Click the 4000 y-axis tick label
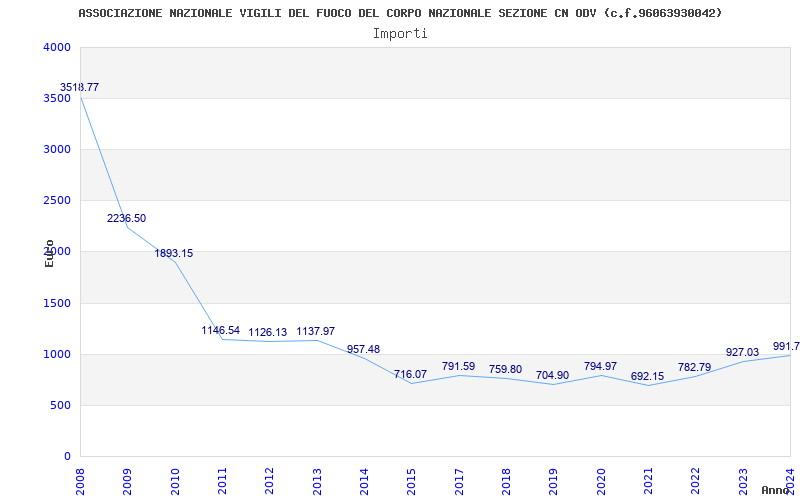This screenshot has width=800, height=500. pyautogui.click(x=57, y=47)
